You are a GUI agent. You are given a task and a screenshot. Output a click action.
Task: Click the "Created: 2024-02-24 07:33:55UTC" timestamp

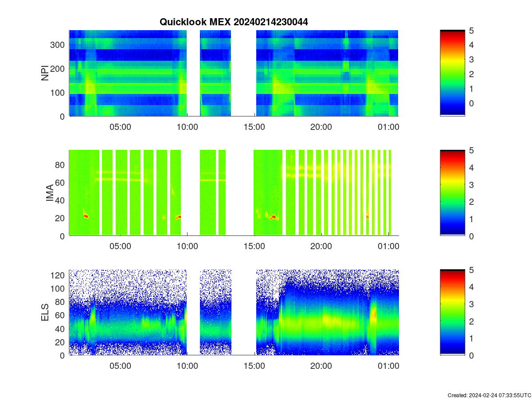click(x=489, y=395)
